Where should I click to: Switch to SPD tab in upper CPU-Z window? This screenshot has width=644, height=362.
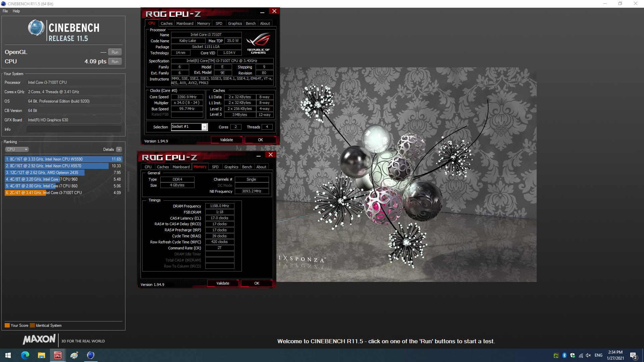tap(219, 23)
